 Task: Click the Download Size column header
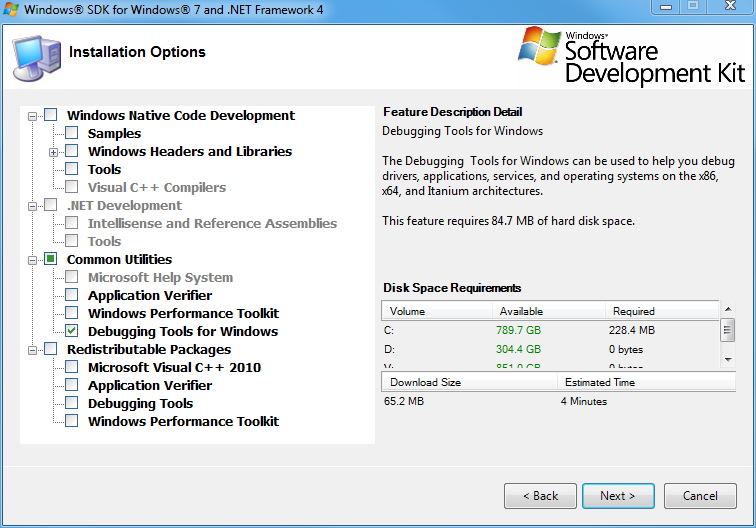(469, 382)
